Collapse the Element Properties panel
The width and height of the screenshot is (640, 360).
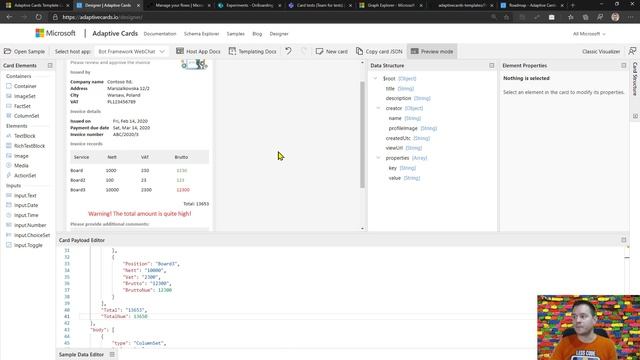click(623, 65)
